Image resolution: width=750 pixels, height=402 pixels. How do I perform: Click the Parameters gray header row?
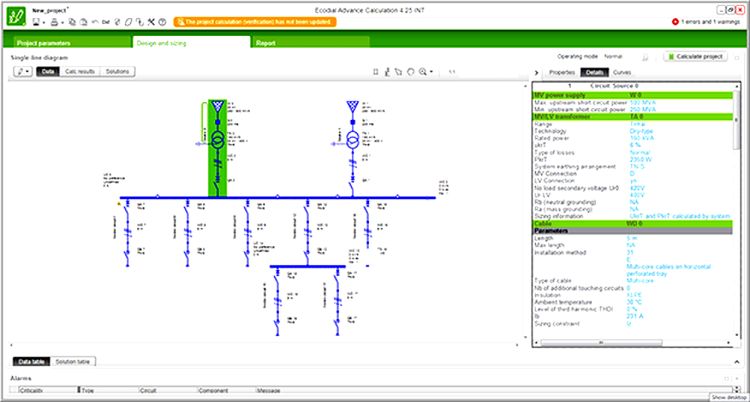pyautogui.click(x=633, y=231)
